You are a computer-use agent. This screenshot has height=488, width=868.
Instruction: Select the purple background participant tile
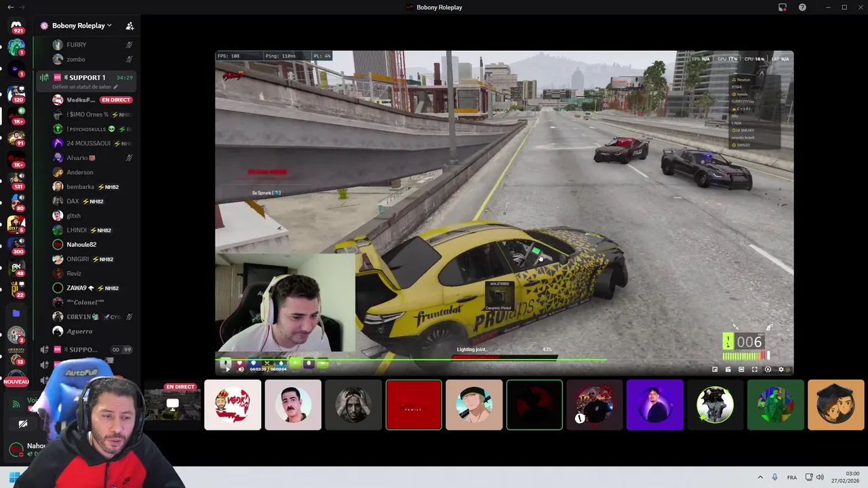(x=655, y=405)
